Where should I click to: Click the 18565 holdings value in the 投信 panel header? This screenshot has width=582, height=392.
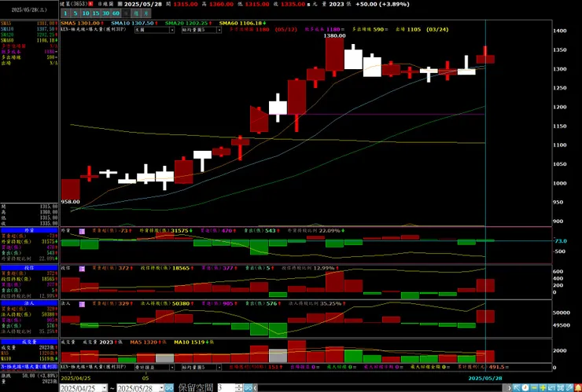pyautogui.click(x=181, y=268)
